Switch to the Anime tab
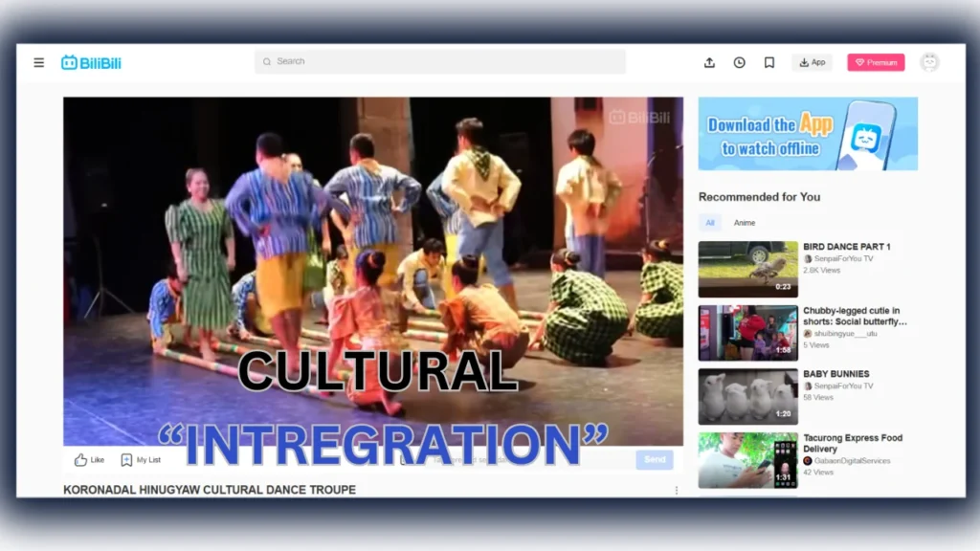 [745, 223]
